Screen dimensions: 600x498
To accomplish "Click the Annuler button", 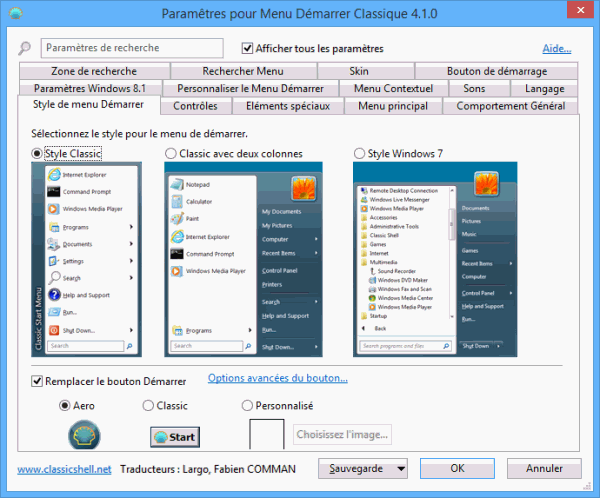I will tap(544, 469).
